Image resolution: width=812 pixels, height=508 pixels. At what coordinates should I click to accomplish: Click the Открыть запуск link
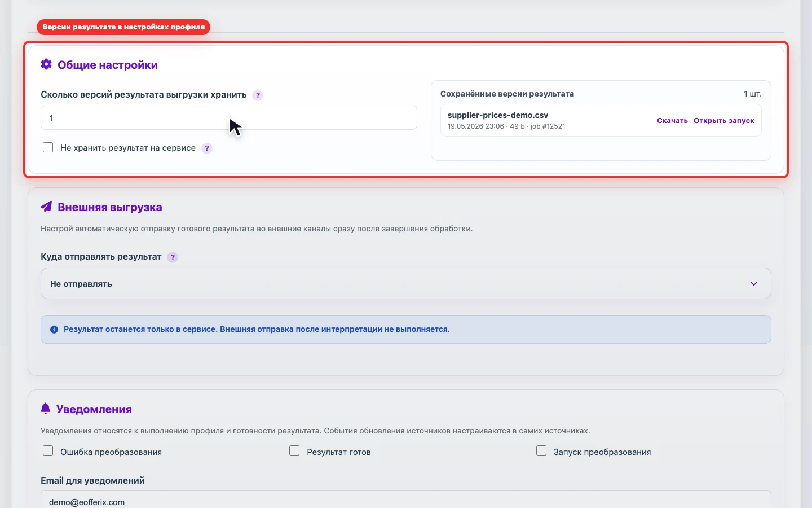pos(724,121)
